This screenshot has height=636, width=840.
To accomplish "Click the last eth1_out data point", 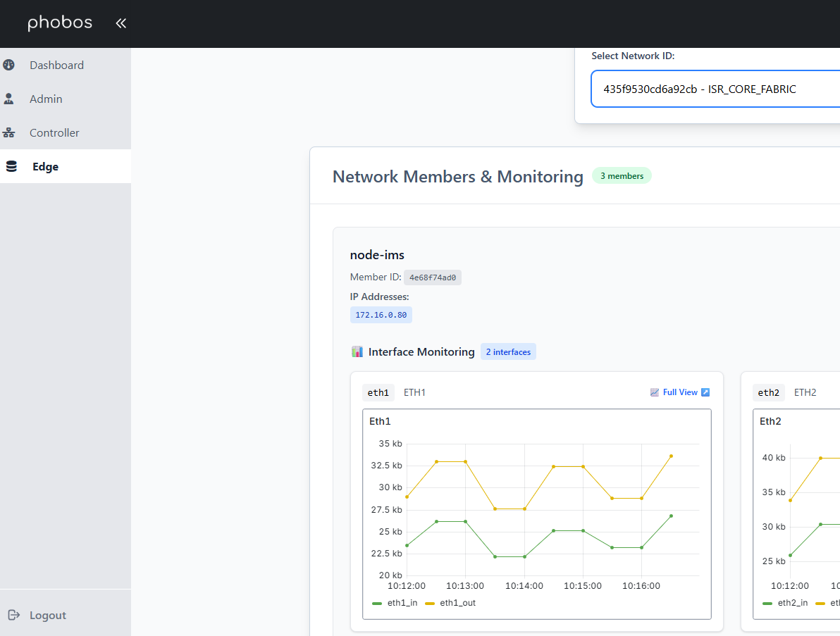I will click(672, 456).
